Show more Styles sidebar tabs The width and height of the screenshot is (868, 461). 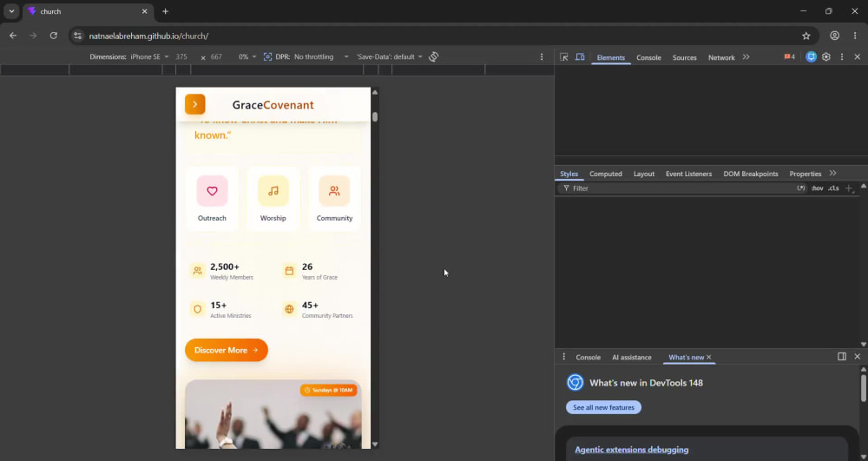[x=832, y=174]
